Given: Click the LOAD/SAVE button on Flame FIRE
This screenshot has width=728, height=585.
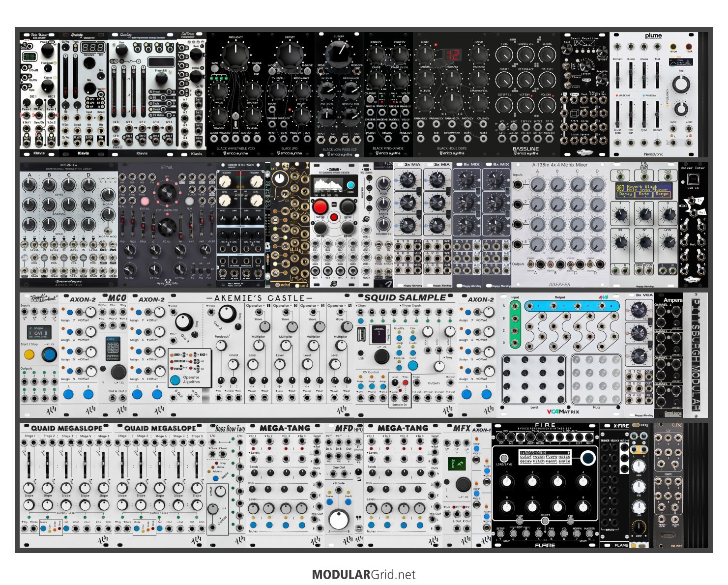Looking at the screenshot, I should click(x=503, y=458).
